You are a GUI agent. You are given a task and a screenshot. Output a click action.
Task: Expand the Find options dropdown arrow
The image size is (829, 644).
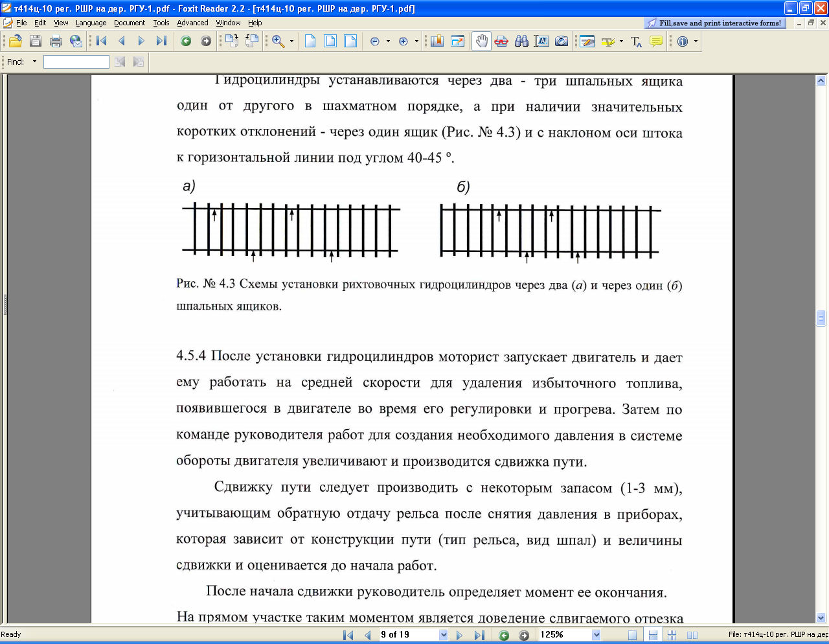coord(34,62)
